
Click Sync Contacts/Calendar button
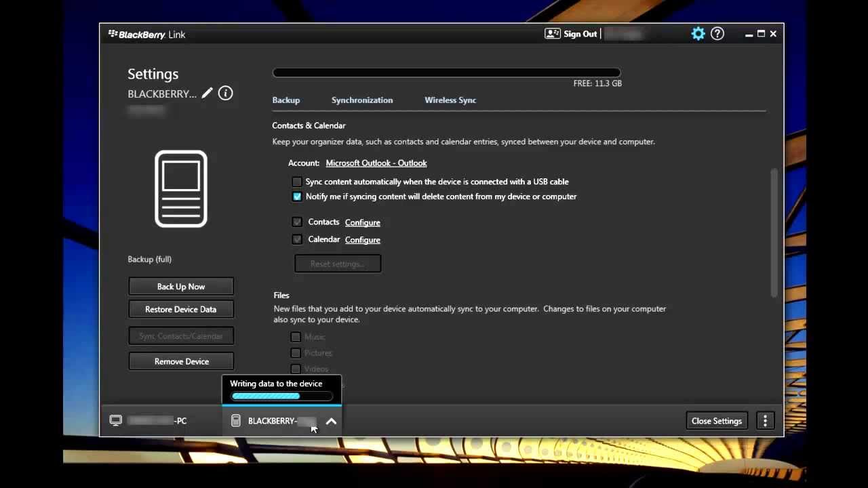tap(181, 336)
